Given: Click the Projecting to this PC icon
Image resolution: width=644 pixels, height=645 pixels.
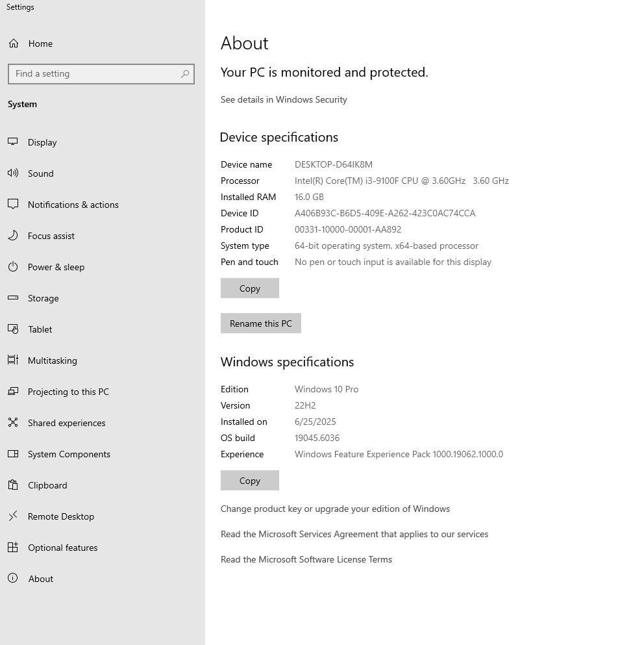Looking at the screenshot, I should 13,392.
